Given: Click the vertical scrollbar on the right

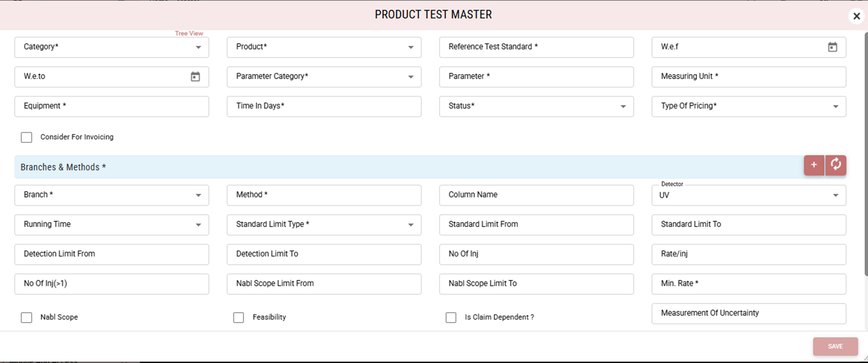Looking at the screenshot, I should [866, 153].
